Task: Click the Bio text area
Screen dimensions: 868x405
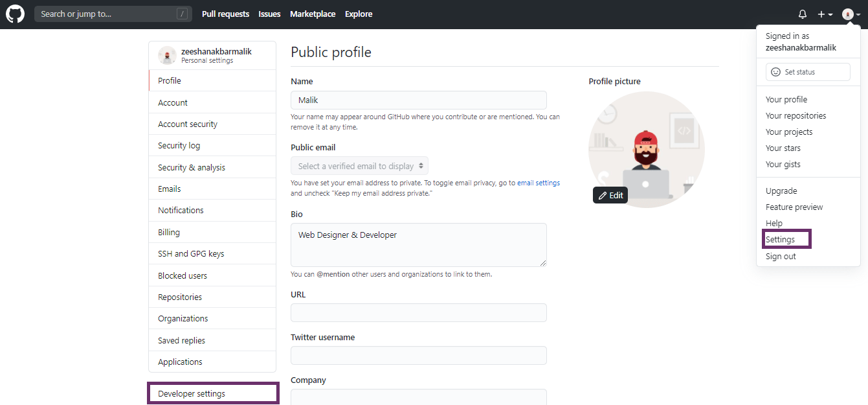Action: (418, 244)
